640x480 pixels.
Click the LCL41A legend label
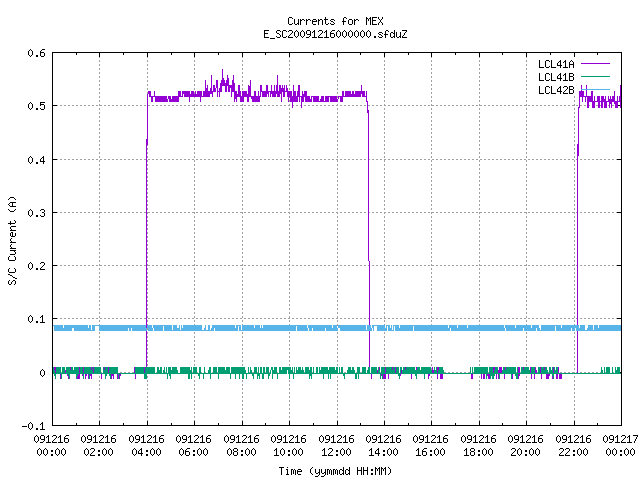pos(556,64)
